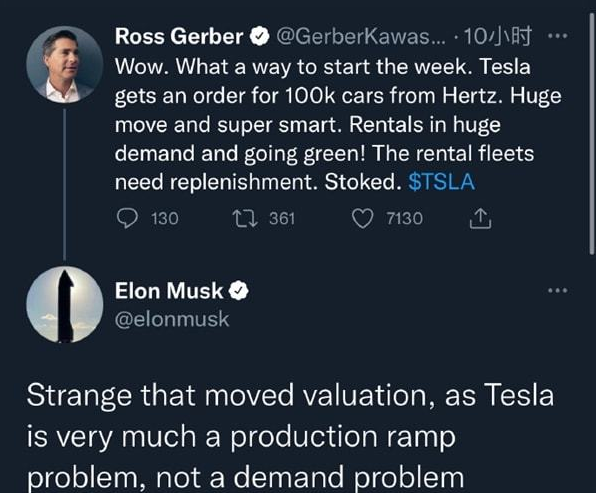The image size is (596, 493).
Task: Open Elon Musk's display name
Action: pyautogui.click(x=169, y=291)
